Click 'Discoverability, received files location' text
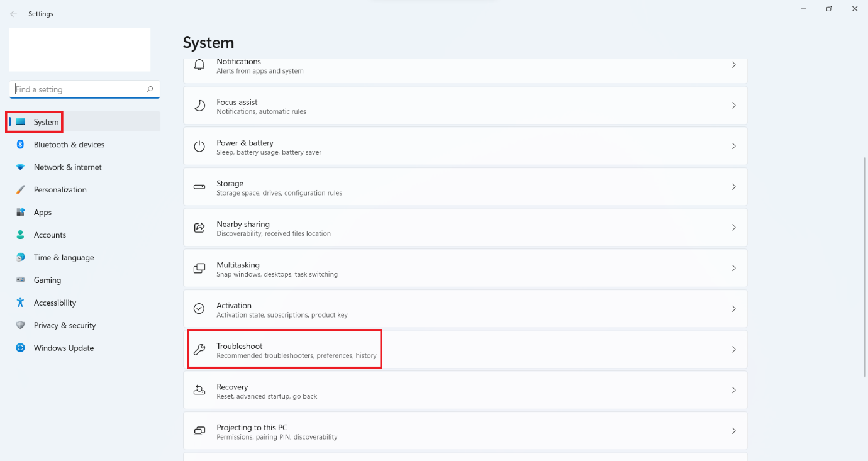The image size is (868, 461). tap(274, 233)
